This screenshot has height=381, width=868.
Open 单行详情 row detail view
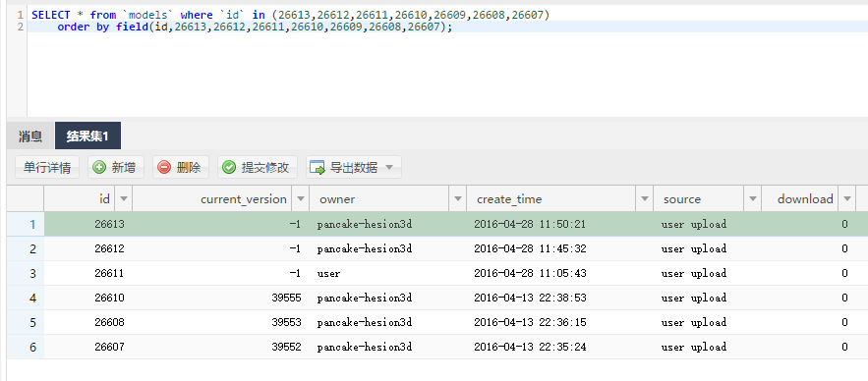click(x=47, y=168)
